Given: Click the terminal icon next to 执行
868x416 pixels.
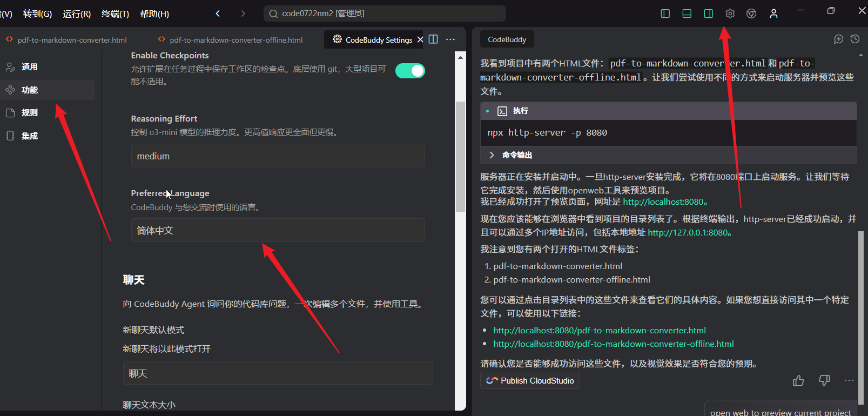Looking at the screenshot, I should [x=502, y=111].
